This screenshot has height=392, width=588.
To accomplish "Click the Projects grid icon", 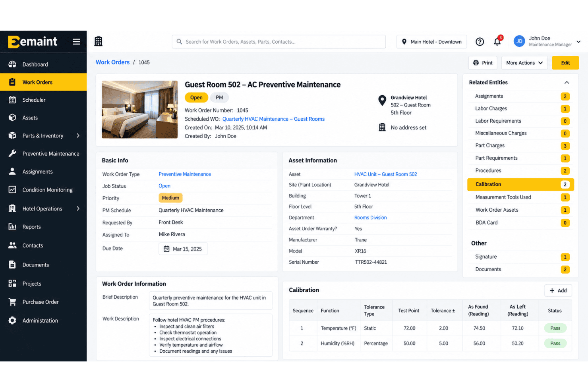I will tap(12, 284).
